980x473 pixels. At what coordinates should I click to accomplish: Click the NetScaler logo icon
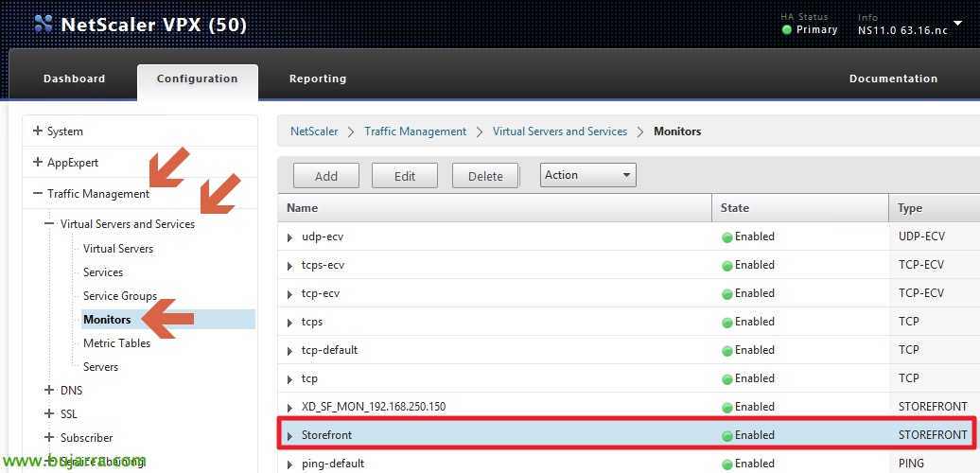(x=44, y=24)
